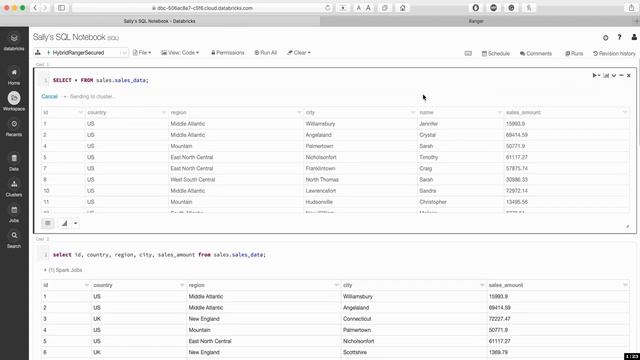
Task: Click the help question mark icon
Action: click(619, 37)
